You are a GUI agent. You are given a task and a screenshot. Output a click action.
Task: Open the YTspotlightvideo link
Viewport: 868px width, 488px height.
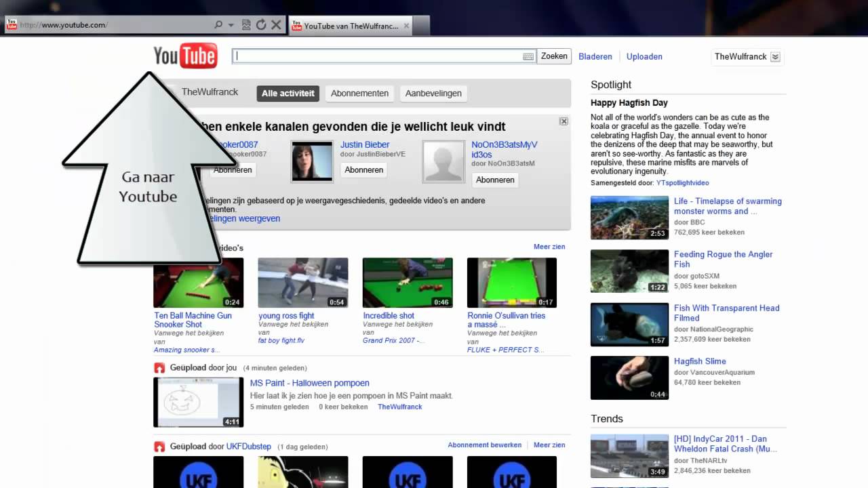683,183
